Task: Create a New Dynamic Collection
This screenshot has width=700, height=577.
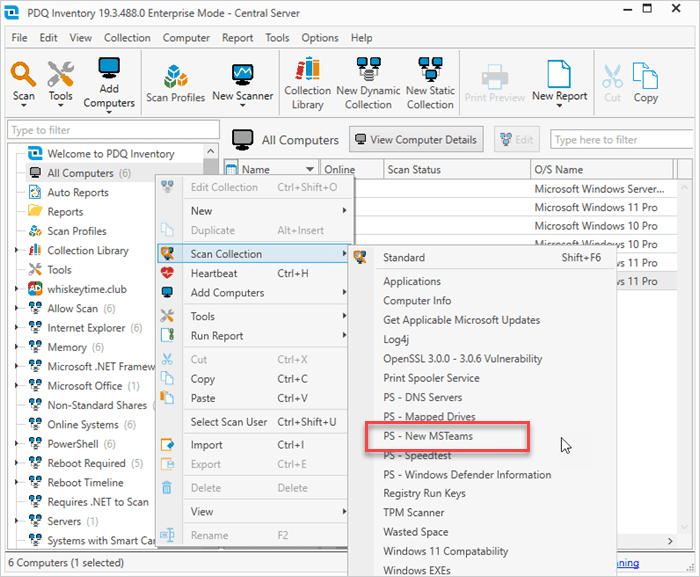Action: click(x=368, y=84)
